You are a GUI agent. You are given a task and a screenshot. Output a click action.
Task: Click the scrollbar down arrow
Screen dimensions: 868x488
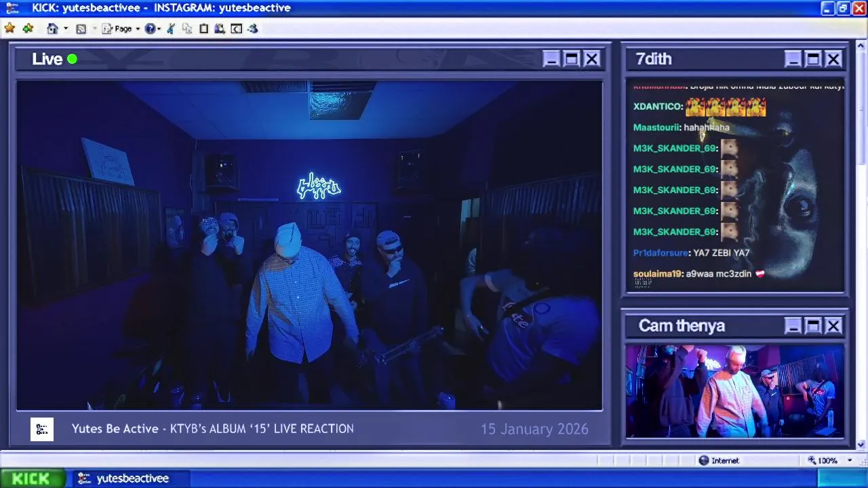point(861,445)
